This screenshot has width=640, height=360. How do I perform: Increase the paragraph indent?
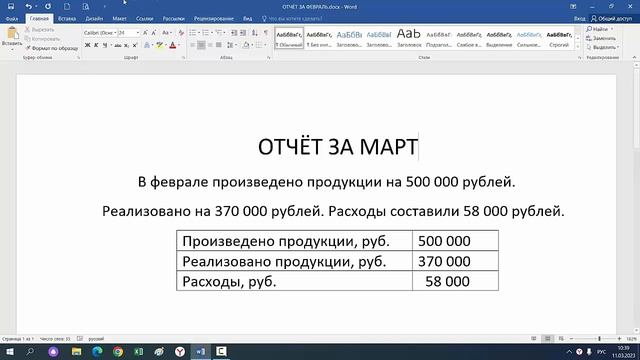click(243, 33)
